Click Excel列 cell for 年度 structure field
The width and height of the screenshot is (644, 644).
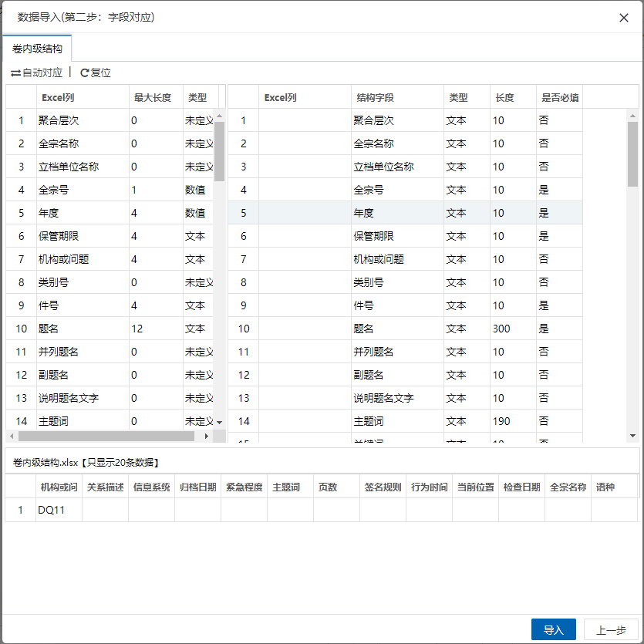click(305, 213)
